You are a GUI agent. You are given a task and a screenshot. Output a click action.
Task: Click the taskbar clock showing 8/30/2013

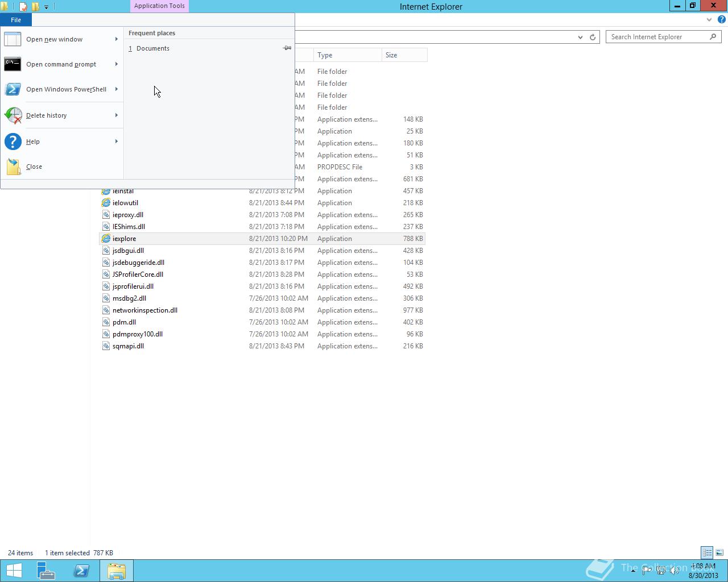(703, 571)
